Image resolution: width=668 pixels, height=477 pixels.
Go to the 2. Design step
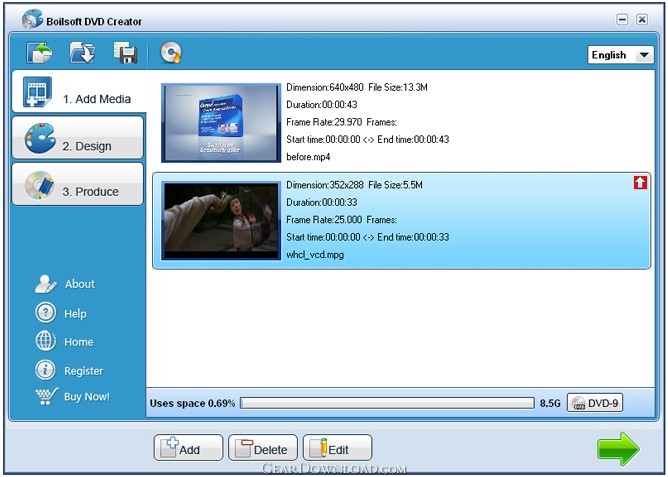[x=78, y=138]
